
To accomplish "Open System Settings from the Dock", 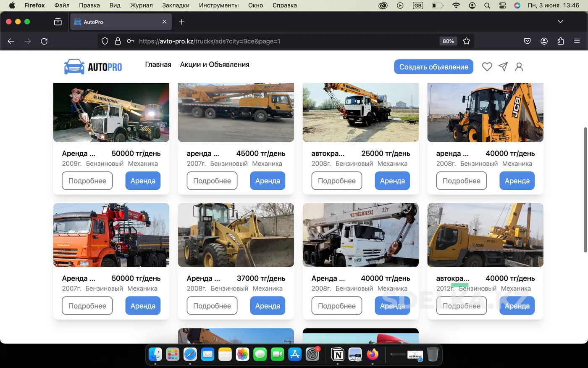I will (x=312, y=355).
